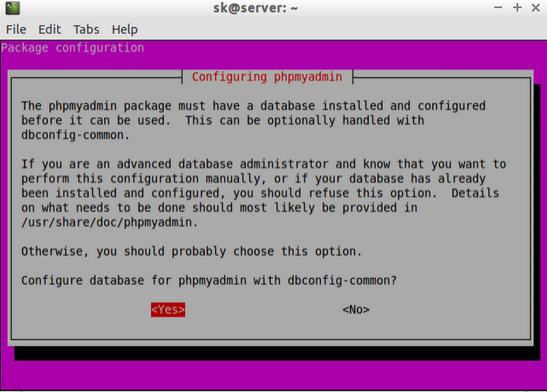Click the 'sk@server: ~' window title

click(255, 8)
